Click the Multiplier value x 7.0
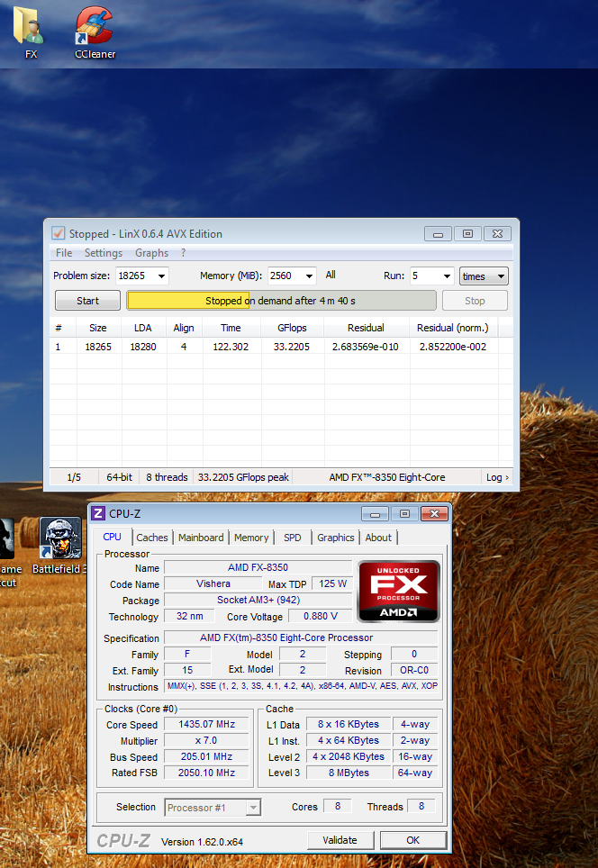 coord(206,740)
